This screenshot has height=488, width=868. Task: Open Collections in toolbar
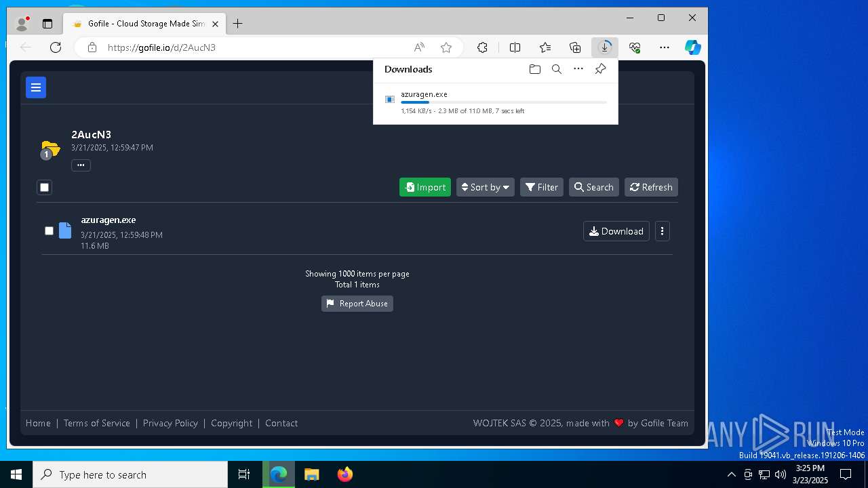[x=575, y=47]
